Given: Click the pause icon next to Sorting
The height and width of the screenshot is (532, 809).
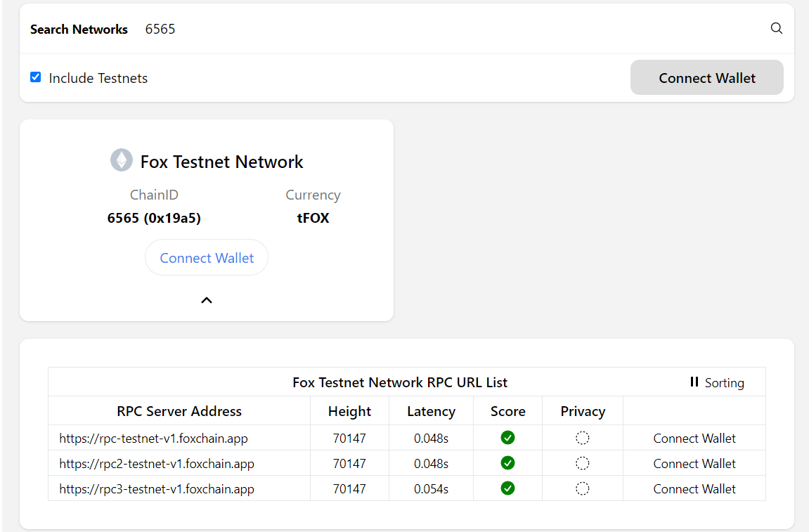Looking at the screenshot, I should click(x=694, y=382).
